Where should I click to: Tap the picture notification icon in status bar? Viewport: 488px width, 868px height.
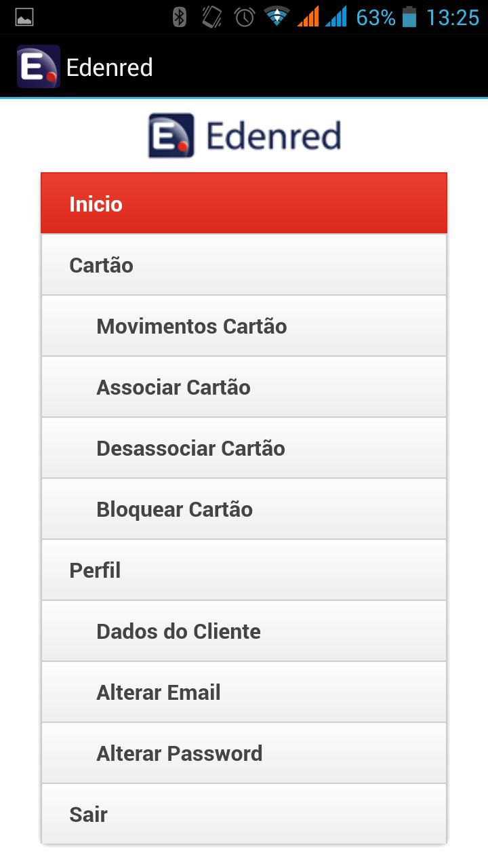pyautogui.click(x=24, y=18)
